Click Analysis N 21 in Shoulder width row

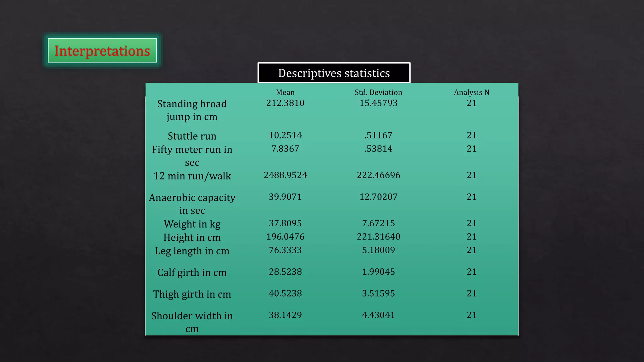click(471, 315)
